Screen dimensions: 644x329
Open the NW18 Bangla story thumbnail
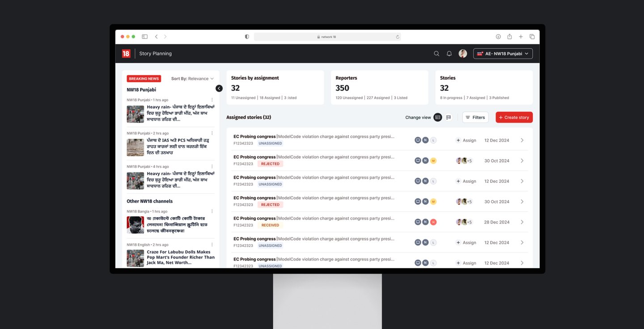click(x=135, y=225)
